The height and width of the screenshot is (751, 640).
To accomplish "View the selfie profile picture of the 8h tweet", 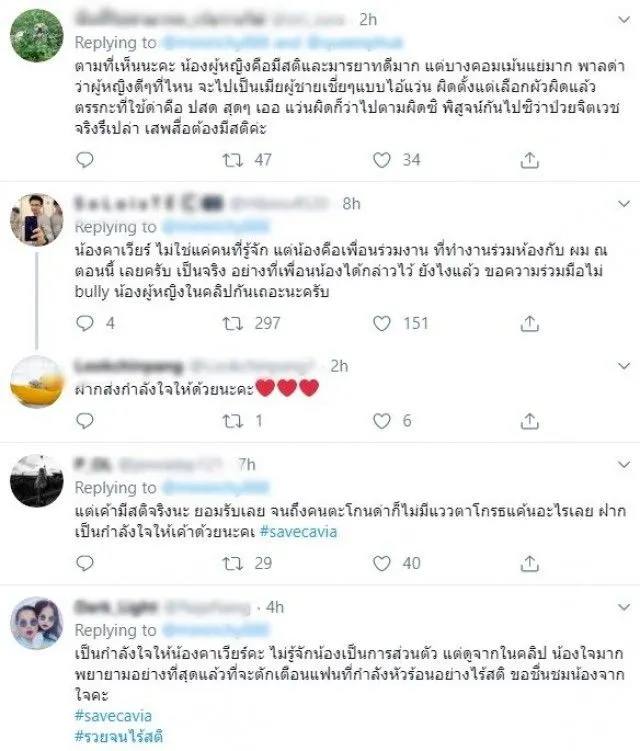I will 36,220.
